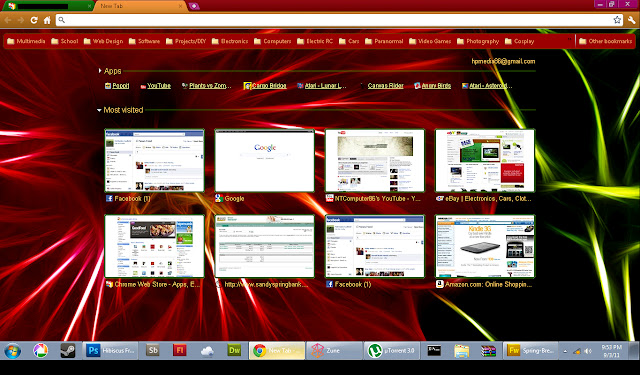This screenshot has height=375, width=640.
Task: Open the Video Games bookmark folder
Action: tap(430, 41)
